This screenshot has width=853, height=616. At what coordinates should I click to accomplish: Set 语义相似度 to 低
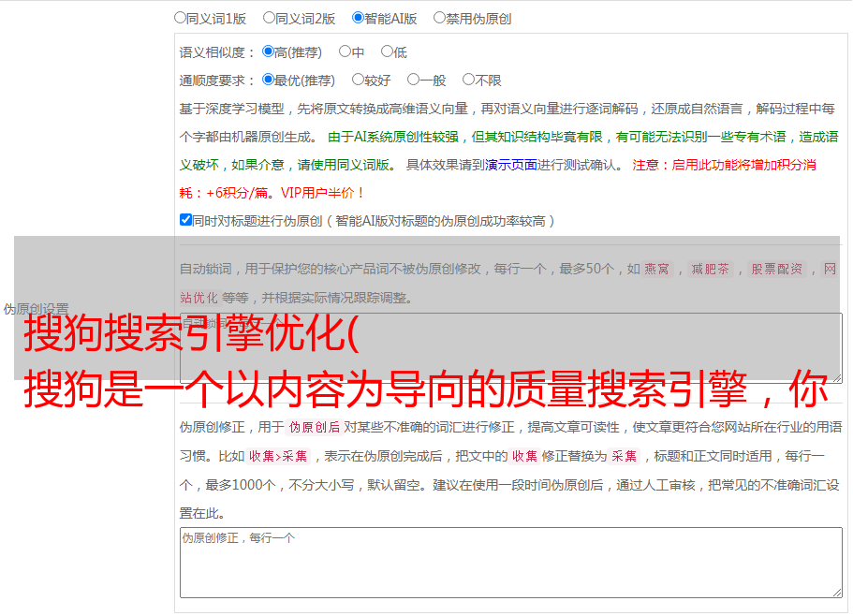tap(387, 51)
